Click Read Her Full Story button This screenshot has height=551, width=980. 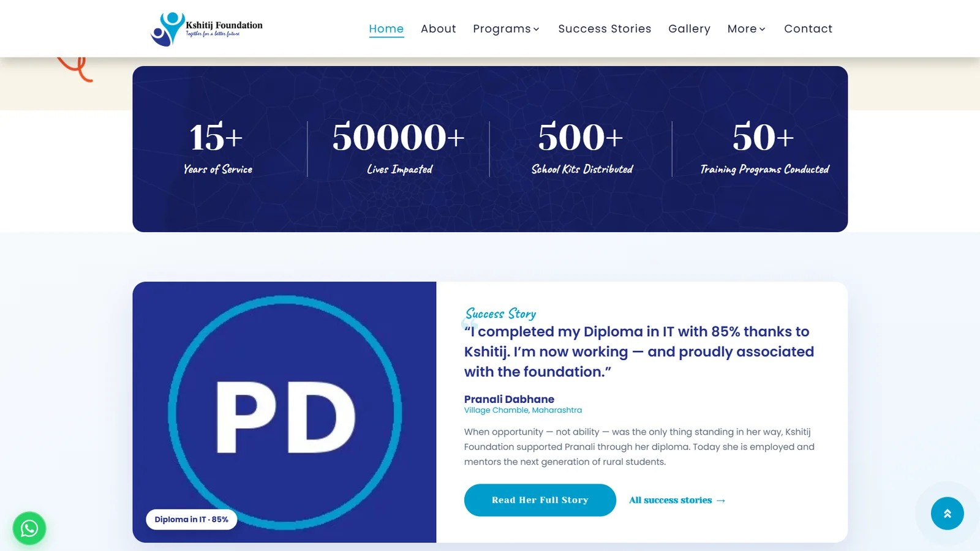540,500
